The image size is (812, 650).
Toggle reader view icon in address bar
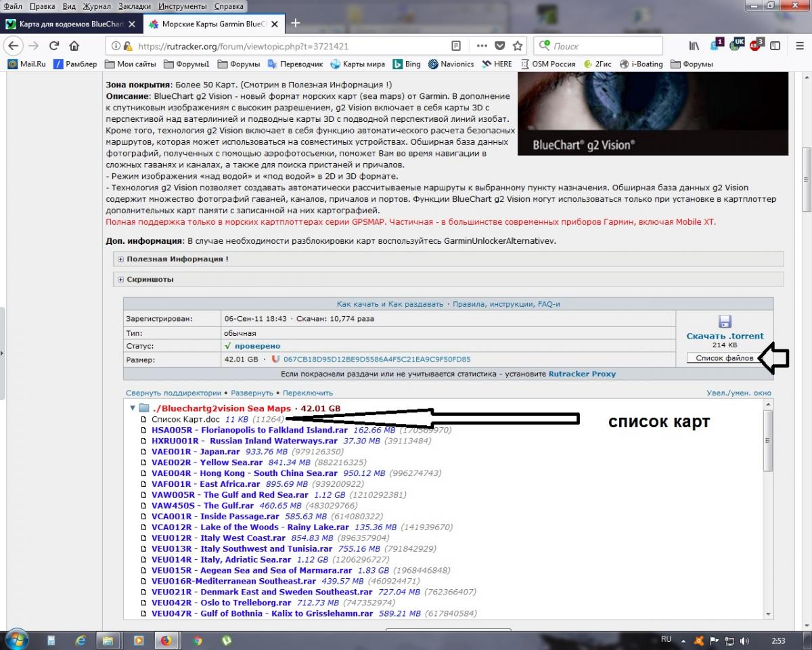click(457, 46)
